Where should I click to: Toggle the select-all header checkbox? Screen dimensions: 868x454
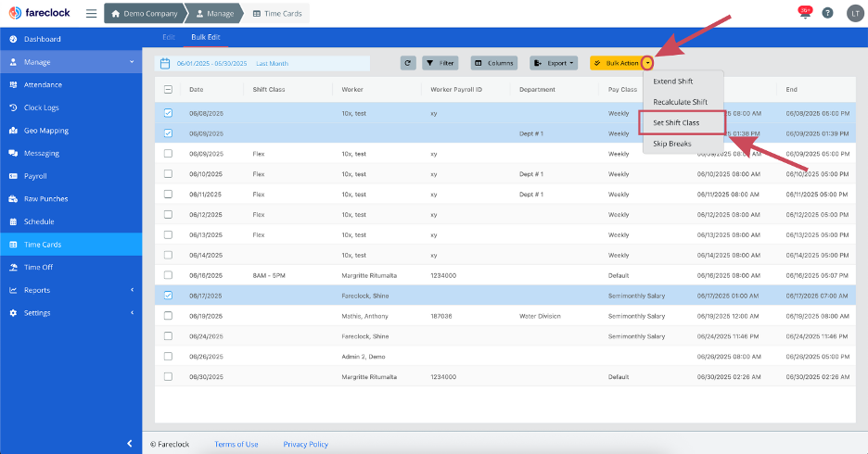168,89
